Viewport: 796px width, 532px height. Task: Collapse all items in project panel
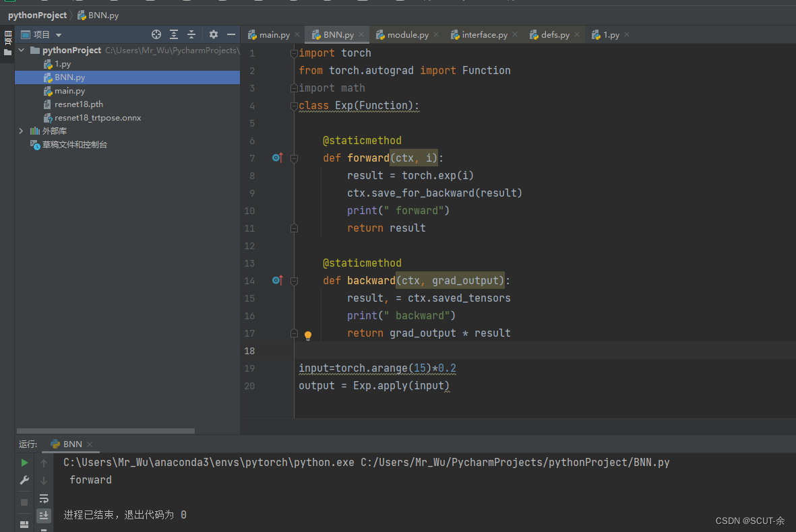[191, 34]
